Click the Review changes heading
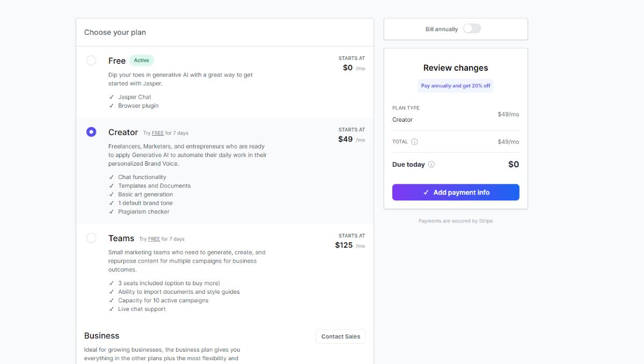Screen dimensions: 644x364 click(x=456, y=68)
